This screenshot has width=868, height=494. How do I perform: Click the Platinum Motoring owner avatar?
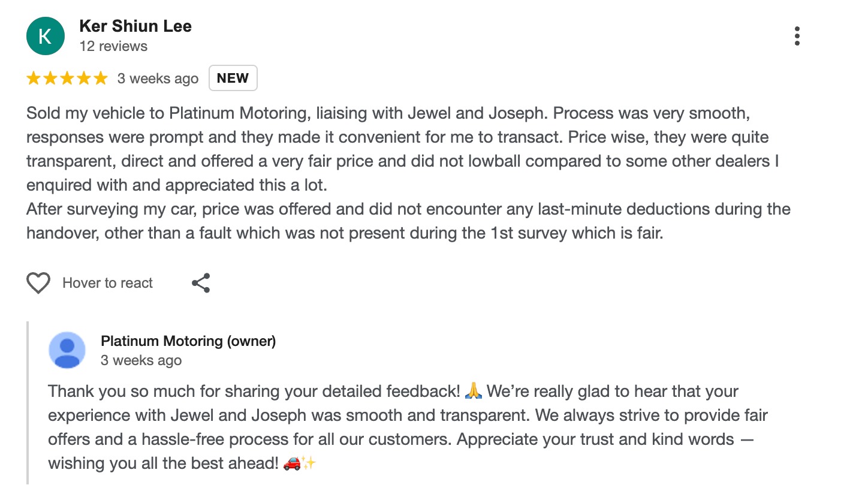pyautogui.click(x=67, y=350)
